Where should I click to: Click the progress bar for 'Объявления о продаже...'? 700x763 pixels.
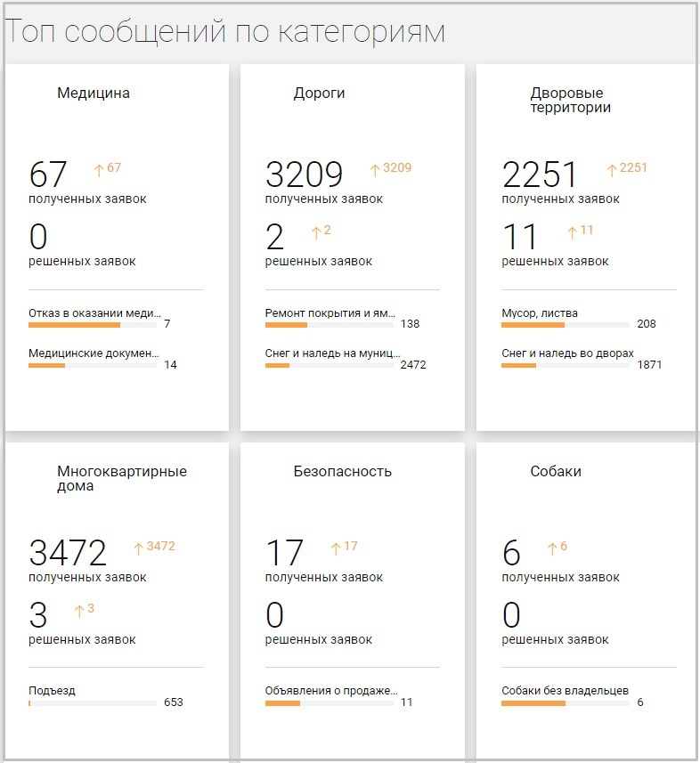(x=329, y=703)
